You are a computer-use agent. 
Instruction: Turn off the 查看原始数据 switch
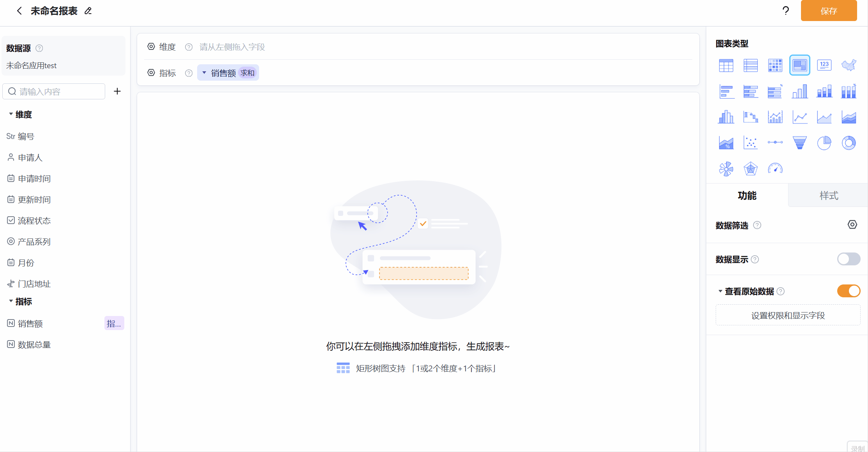(849, 291)
